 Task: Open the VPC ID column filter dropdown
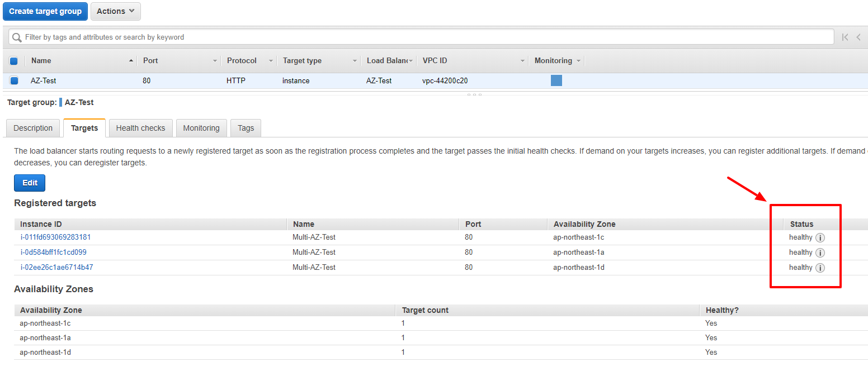(x=522, y=60)
